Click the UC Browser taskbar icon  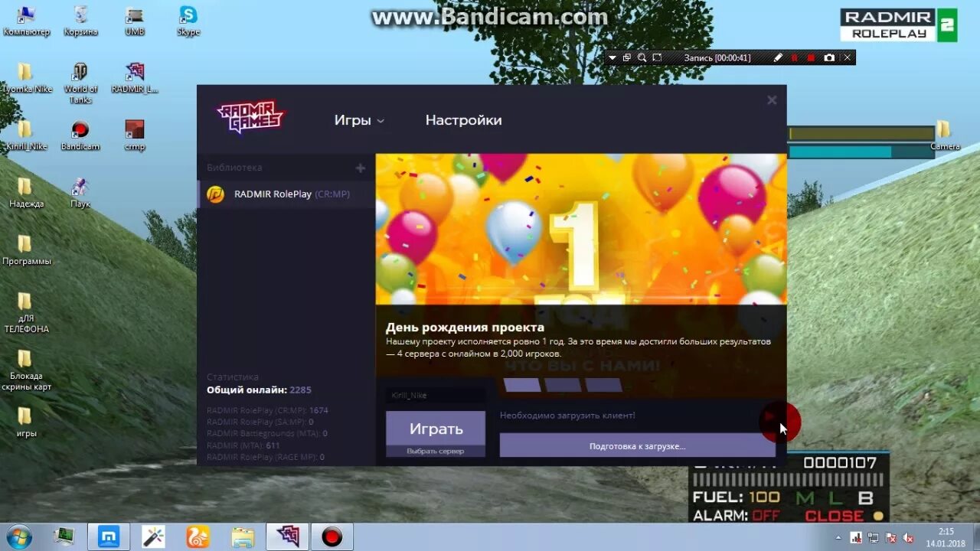point(198,536)
